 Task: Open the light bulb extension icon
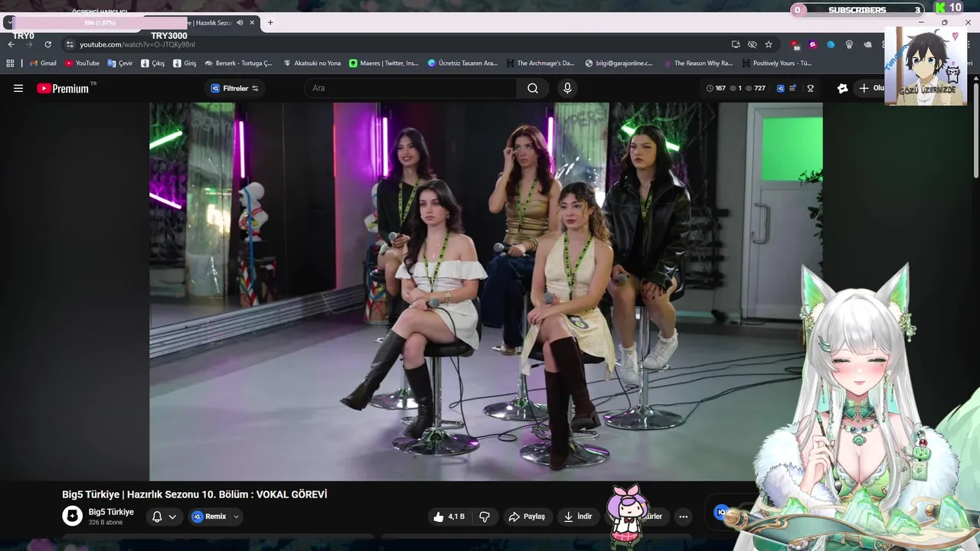[849, 44]
